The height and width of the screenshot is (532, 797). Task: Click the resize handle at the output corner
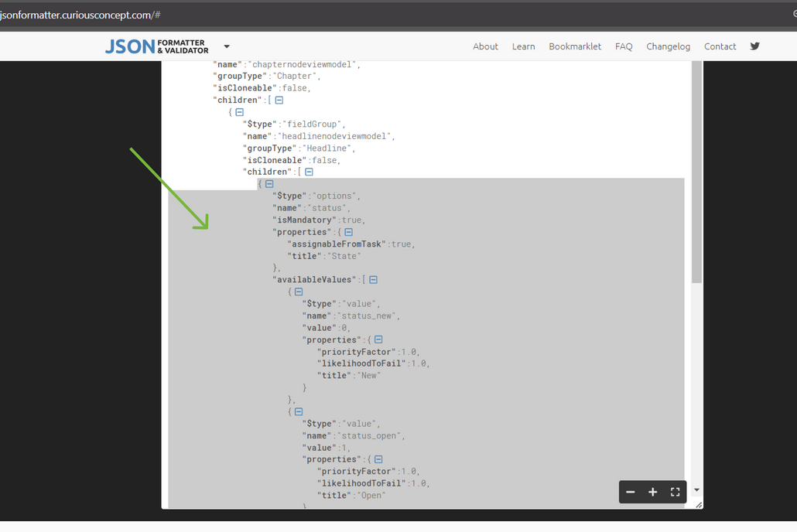click(x=699, y=505)
